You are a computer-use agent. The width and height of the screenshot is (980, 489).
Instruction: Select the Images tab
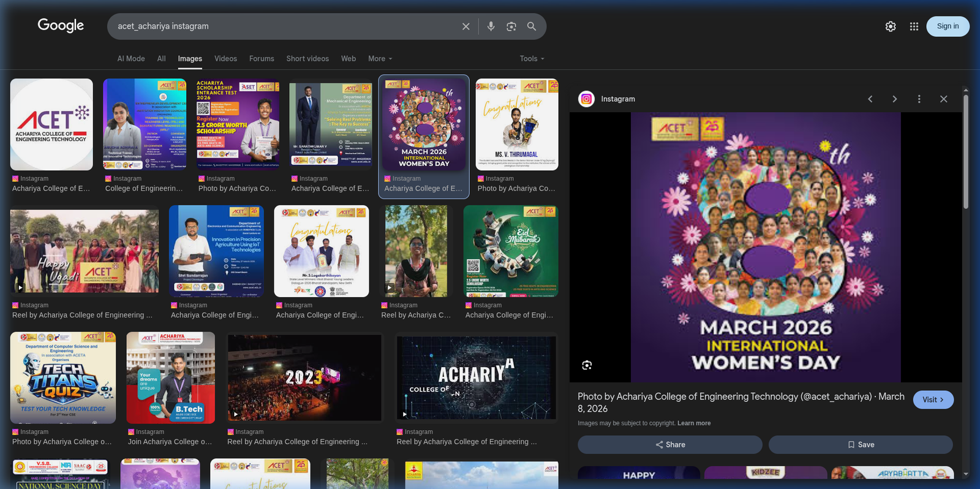pos(190,59)
